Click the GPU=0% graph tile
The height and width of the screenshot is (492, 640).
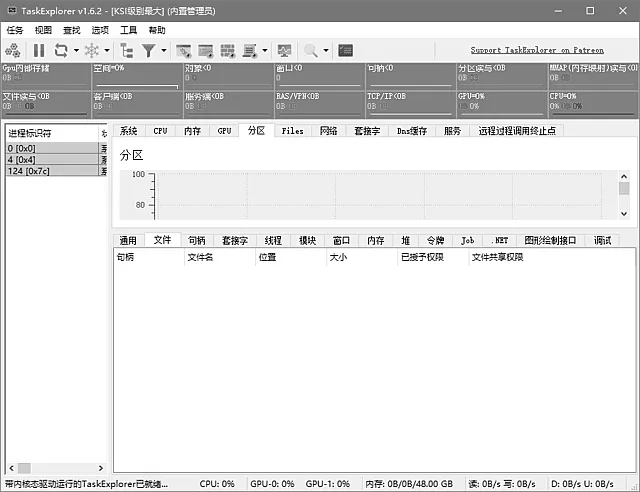point(502,105)
